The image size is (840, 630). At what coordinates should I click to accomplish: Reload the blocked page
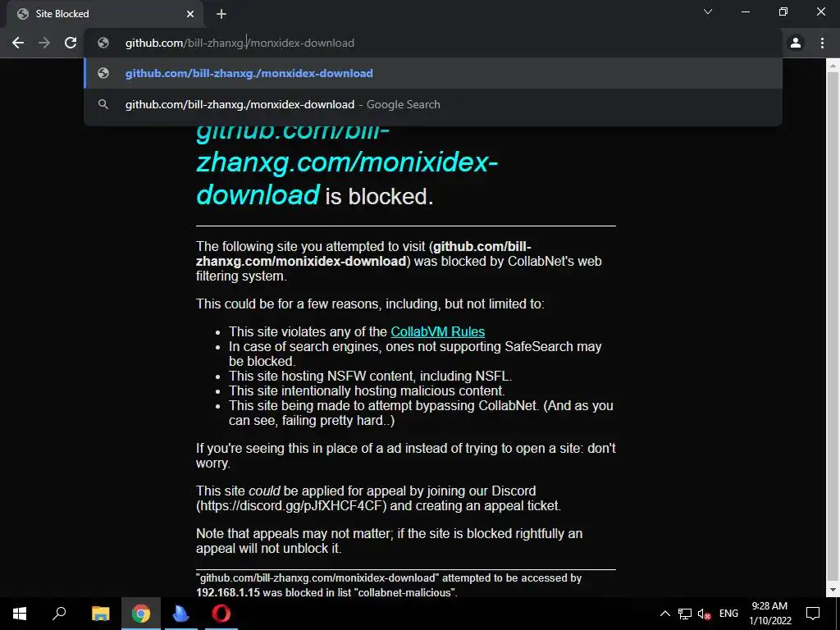point(71,43)
